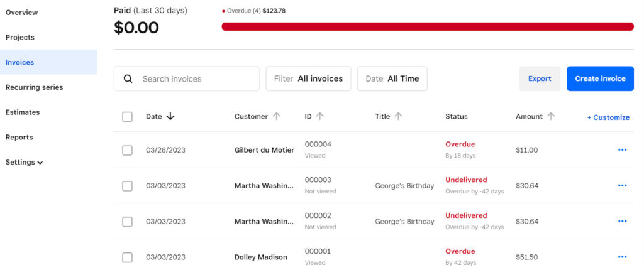Open the Filter All invoices dropdown
Viewport: 644px width, 270px height.
pyautogui.click(x=308, y=79)
